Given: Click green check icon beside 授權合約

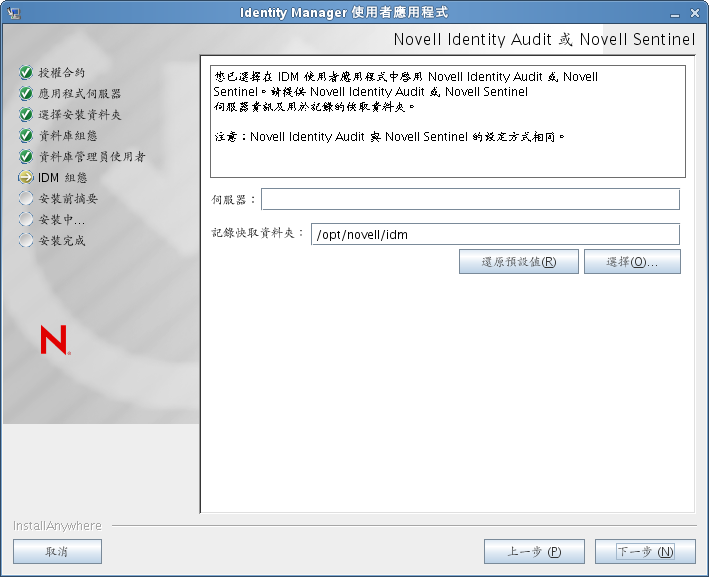Looking at the screenshot, I should click(x=26, y=72).
